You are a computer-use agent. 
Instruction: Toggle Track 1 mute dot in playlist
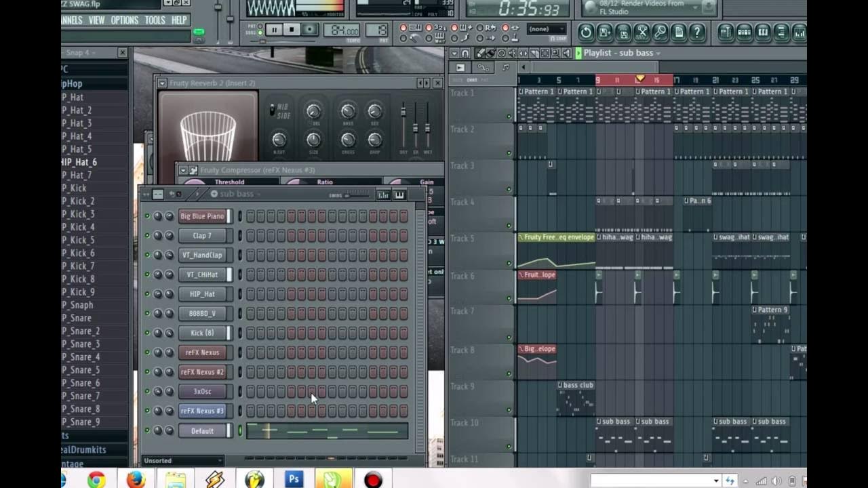509,117
